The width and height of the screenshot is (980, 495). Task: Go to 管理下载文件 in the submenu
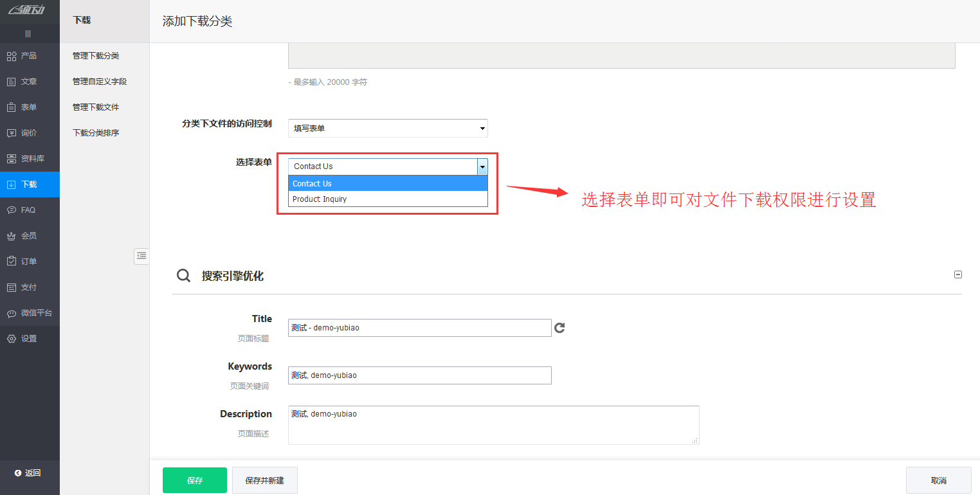(x=96, y=107)
